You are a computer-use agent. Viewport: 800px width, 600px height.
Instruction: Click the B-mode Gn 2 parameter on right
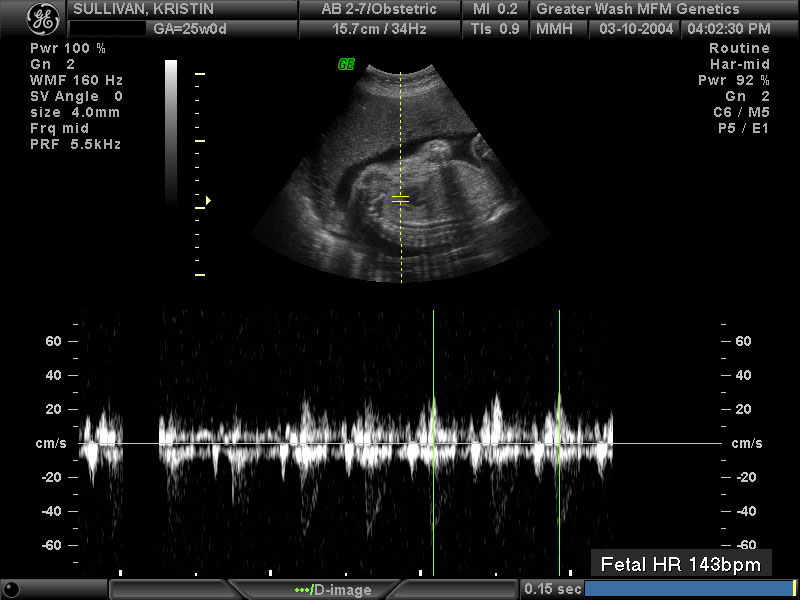[x=747, y=96]
